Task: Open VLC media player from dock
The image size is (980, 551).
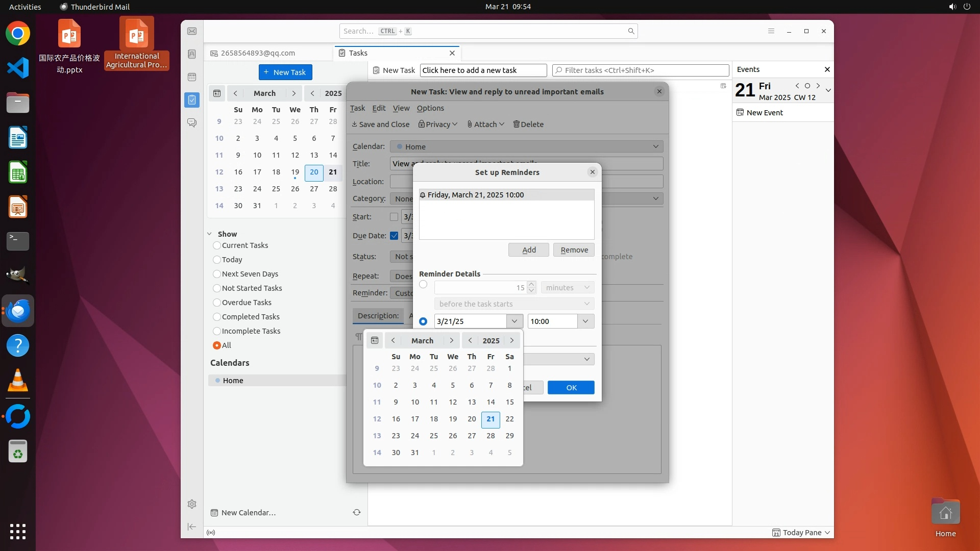Action: (18, 381)
